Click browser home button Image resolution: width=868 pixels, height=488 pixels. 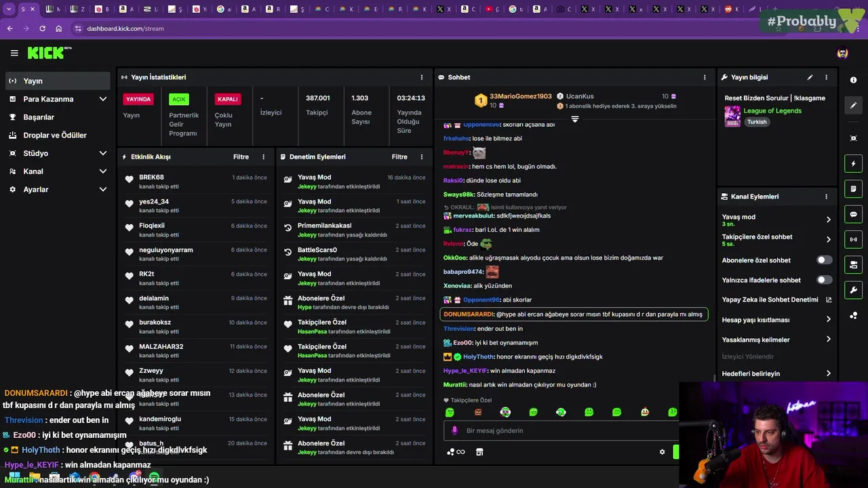pyautogui.click(x=58, y=28)
